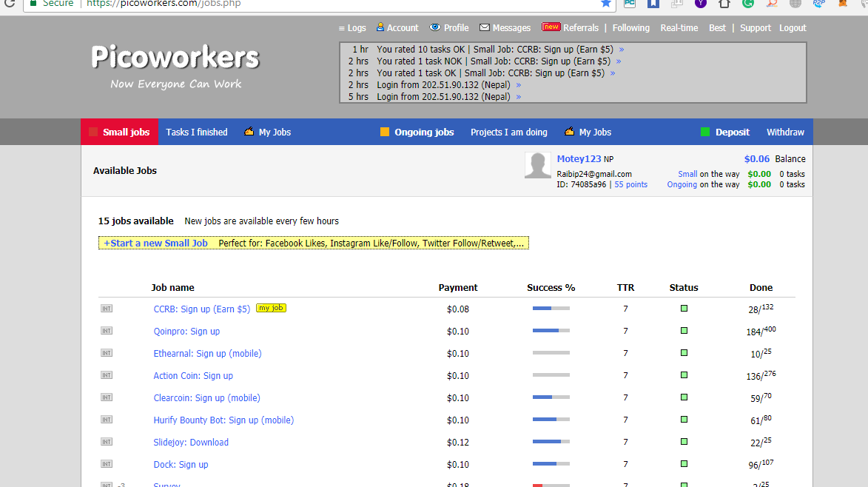The image size is (868, 487).
Task: Click the INT icon beside Ethearnal: Sign up
Action: [x=107, y=352]
